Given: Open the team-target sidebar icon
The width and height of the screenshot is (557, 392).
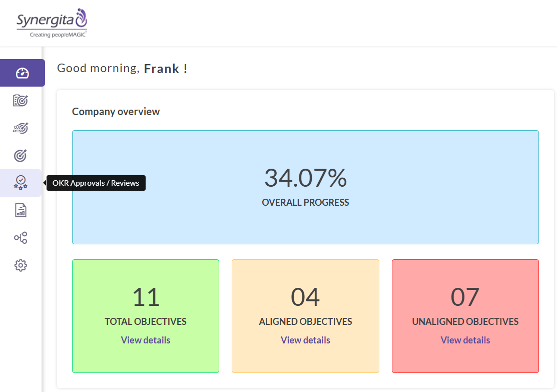Looking at the screenshot, I should pos(21,128).
